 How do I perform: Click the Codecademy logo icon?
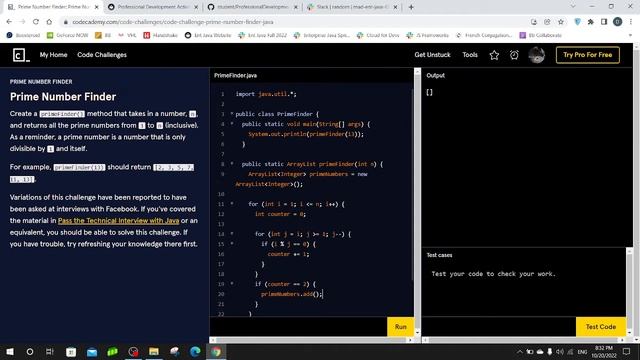(x=21, y=55)
